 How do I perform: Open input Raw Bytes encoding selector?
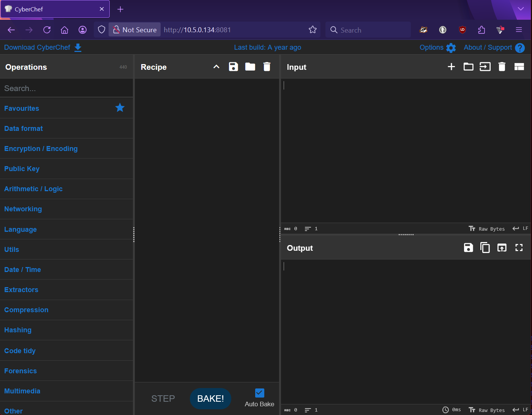click(487, 229)
